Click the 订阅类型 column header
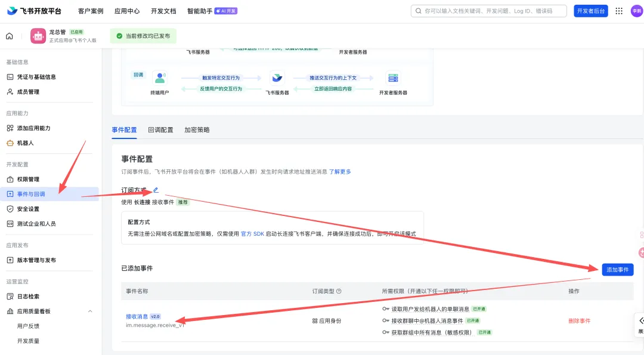 323,291
